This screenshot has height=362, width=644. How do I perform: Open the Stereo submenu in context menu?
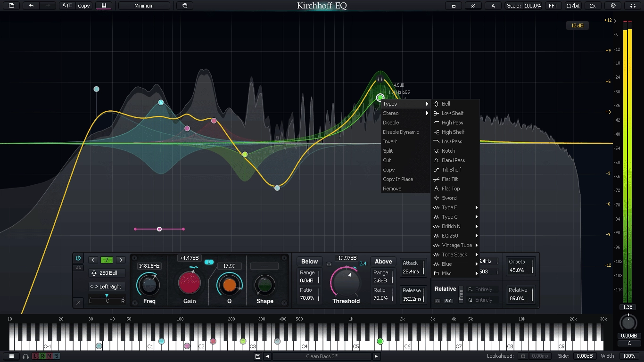click(x=406, y=113)
